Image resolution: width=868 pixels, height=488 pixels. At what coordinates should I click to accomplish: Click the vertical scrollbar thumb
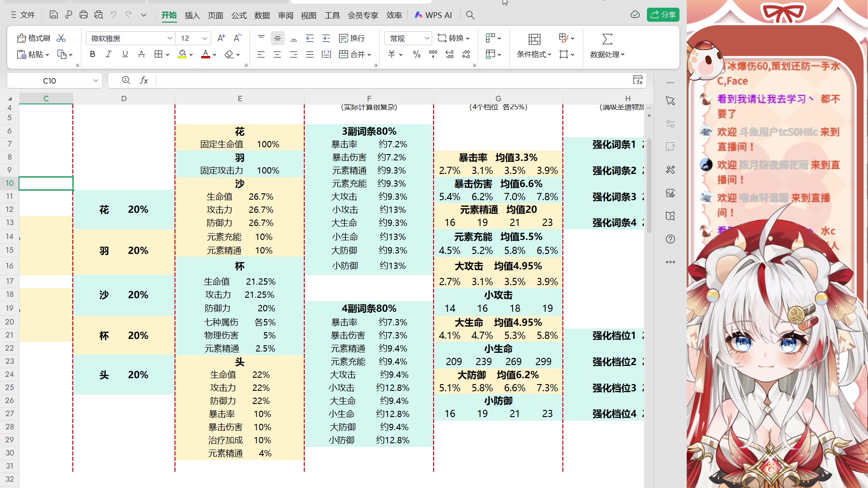tap(649, 185)
